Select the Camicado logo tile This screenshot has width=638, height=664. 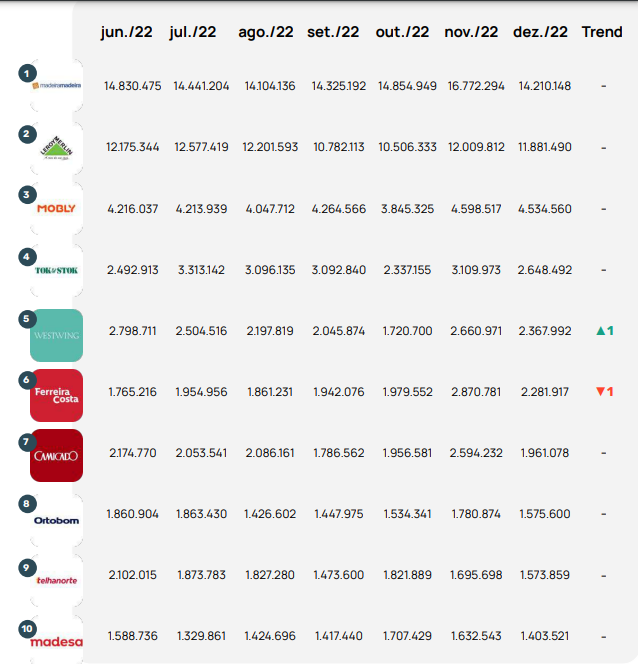coord(57,455)
